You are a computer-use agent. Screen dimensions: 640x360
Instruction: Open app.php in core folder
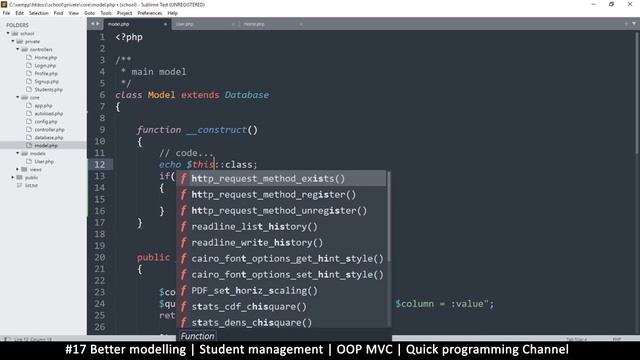43,106
